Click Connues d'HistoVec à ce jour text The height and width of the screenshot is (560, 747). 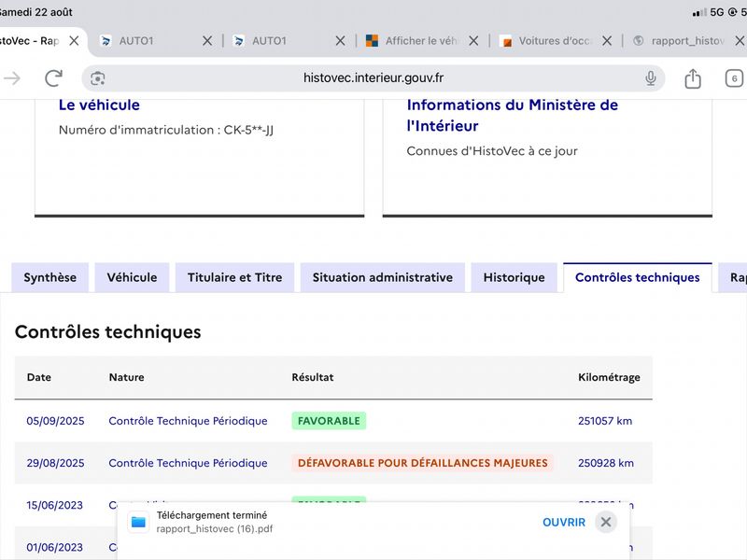coord(492,151)
